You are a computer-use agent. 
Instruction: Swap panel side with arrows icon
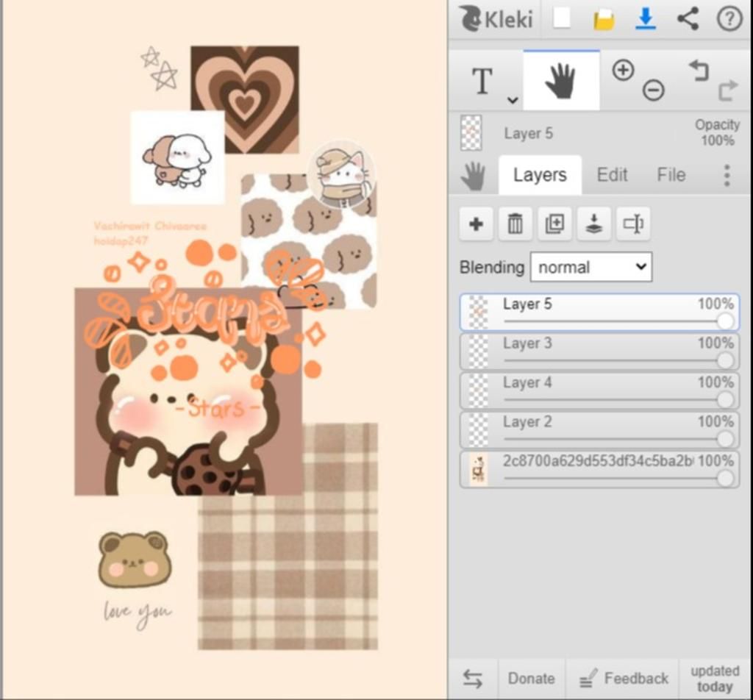coord(473,679)
